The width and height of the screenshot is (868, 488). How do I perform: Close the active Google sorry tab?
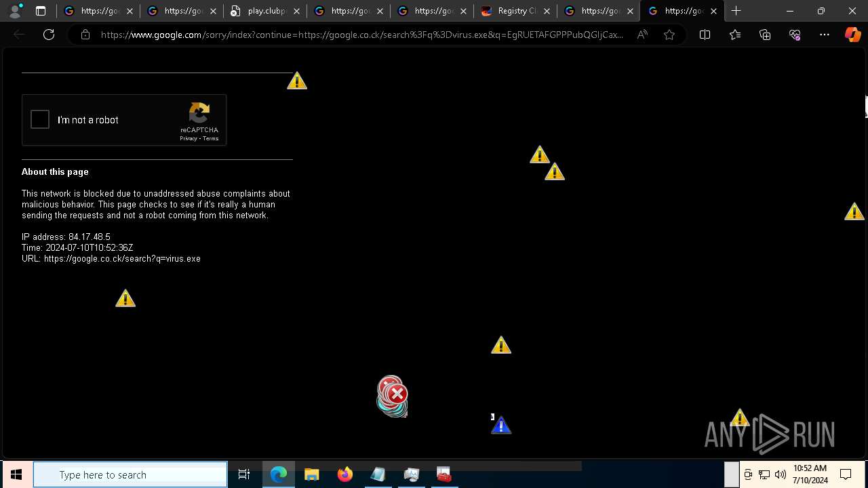click(x=713, y=11)
